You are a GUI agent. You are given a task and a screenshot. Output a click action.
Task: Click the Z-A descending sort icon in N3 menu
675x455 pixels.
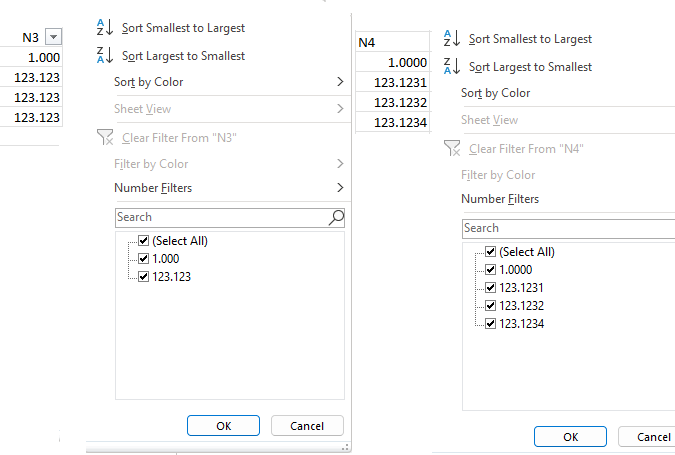(105, 56)
